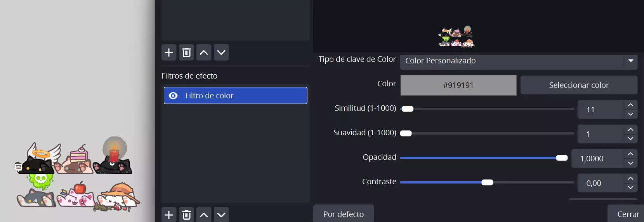
Task: Increase the Similitud value with the up arrow
Action: tap(630, 105)
